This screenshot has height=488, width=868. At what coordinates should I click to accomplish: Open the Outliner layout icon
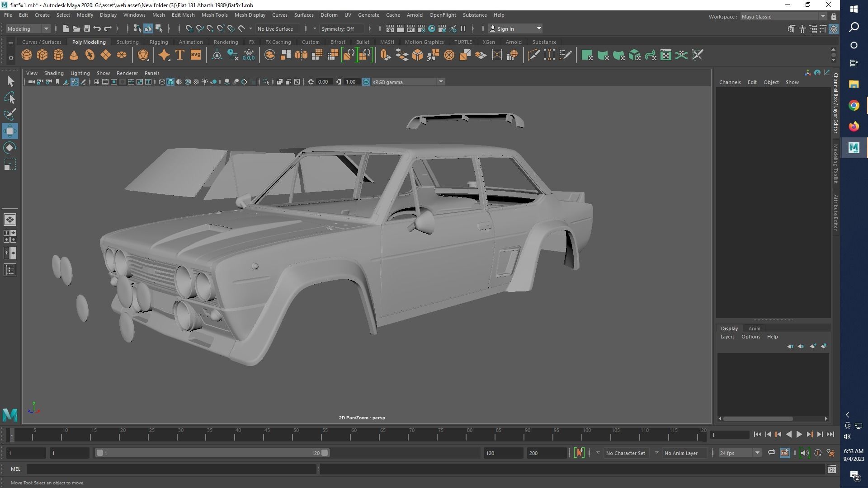(x=10, y=270)
